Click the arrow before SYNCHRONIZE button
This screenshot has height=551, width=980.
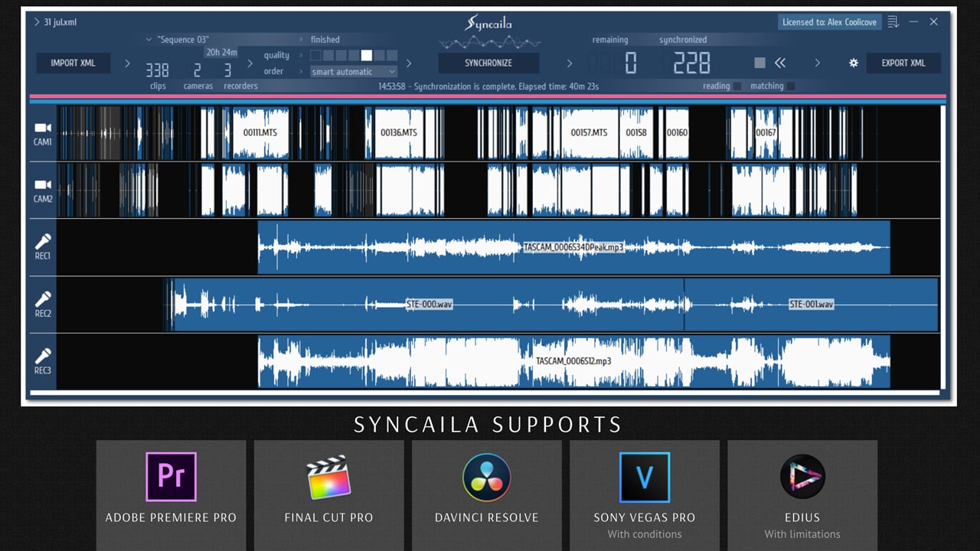pyautogui.click(x=409, y=63)
